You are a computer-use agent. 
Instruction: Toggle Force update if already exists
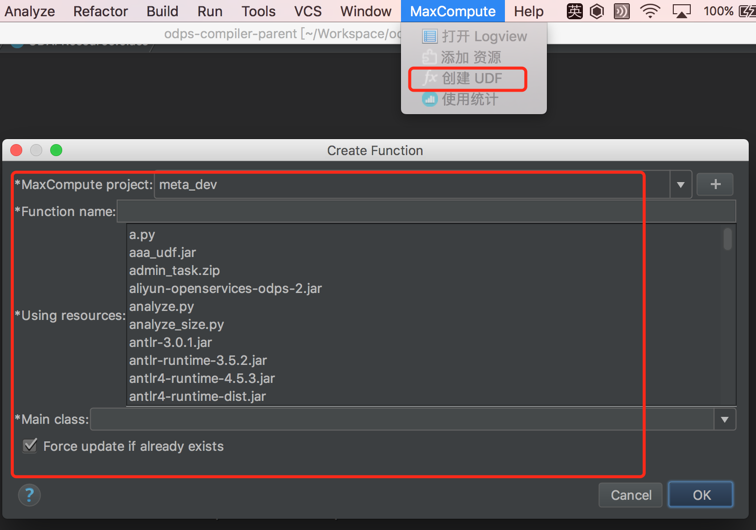30,446
